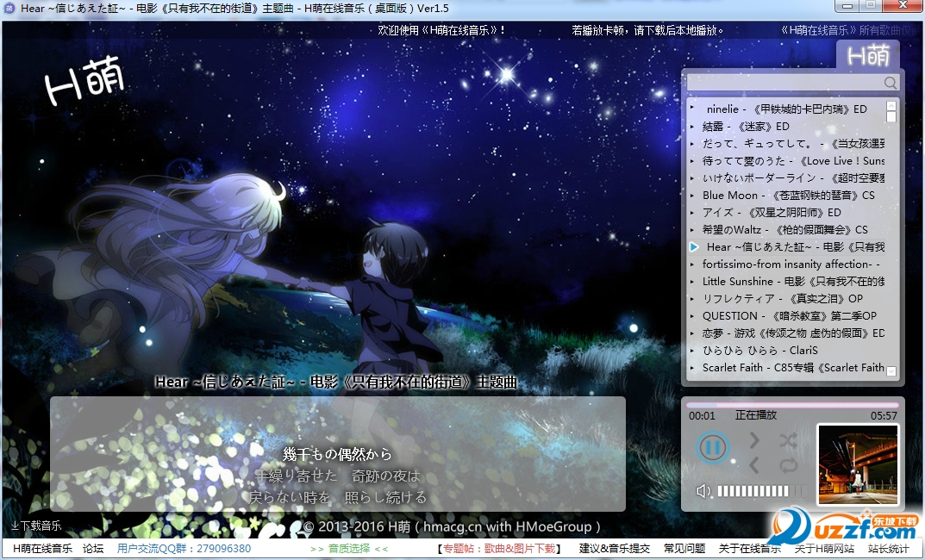Toggle shuffle playback mode

pos(788,439)
